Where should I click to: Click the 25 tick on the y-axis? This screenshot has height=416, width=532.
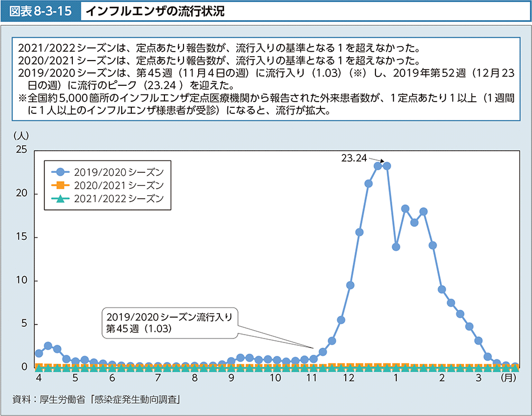click(x=21, y=150)
